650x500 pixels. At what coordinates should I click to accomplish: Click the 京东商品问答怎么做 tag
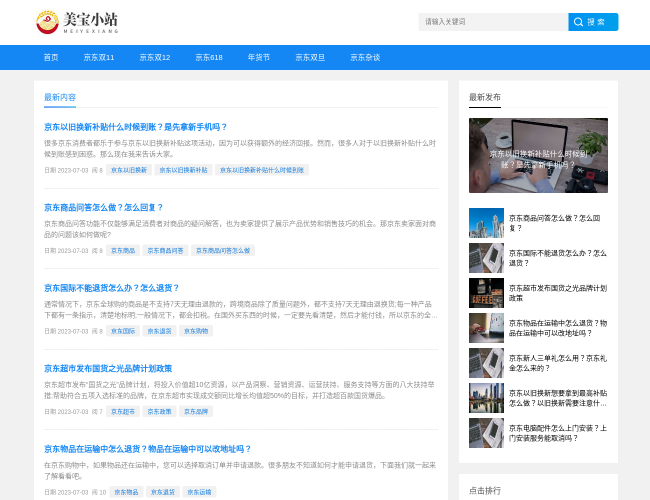[x=223, y=250]
